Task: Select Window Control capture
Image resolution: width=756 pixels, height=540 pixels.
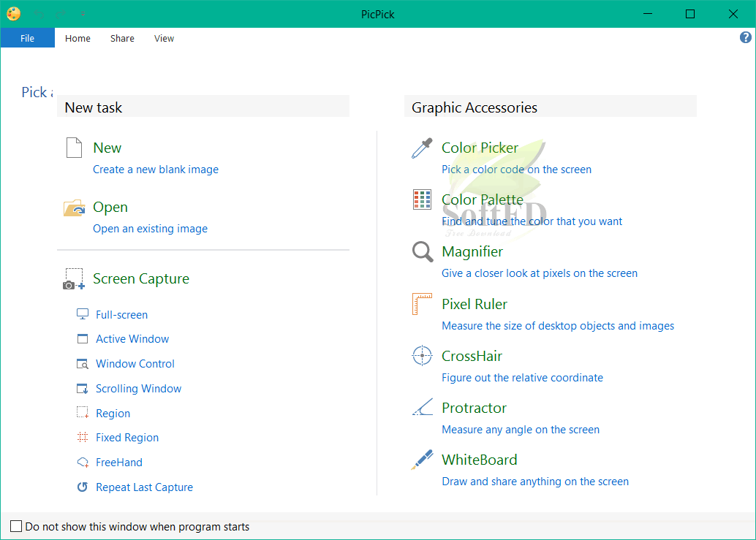Action: [135, 364]
